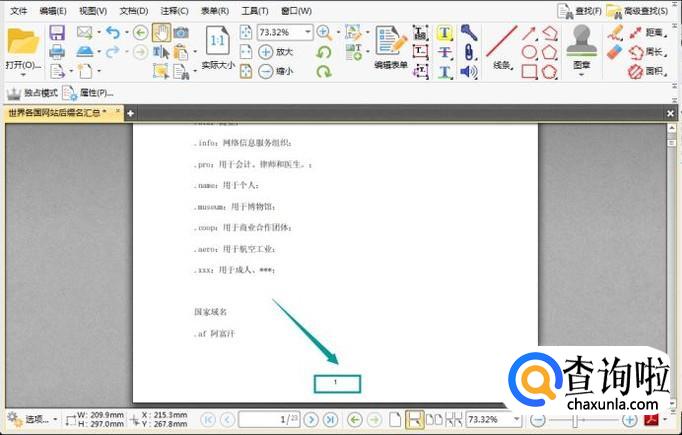Open the Document (文档) menu
The image size is (682, 435).
tap(134, 11)
